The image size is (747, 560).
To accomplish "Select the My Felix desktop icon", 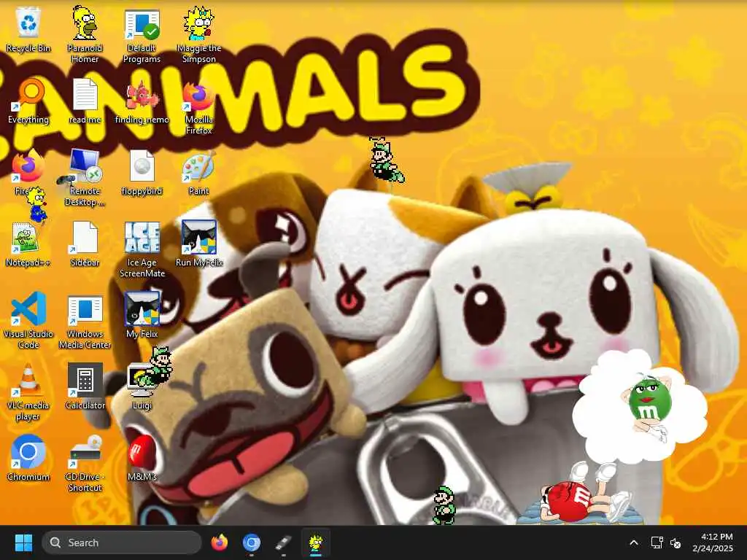I will [142, 315].
